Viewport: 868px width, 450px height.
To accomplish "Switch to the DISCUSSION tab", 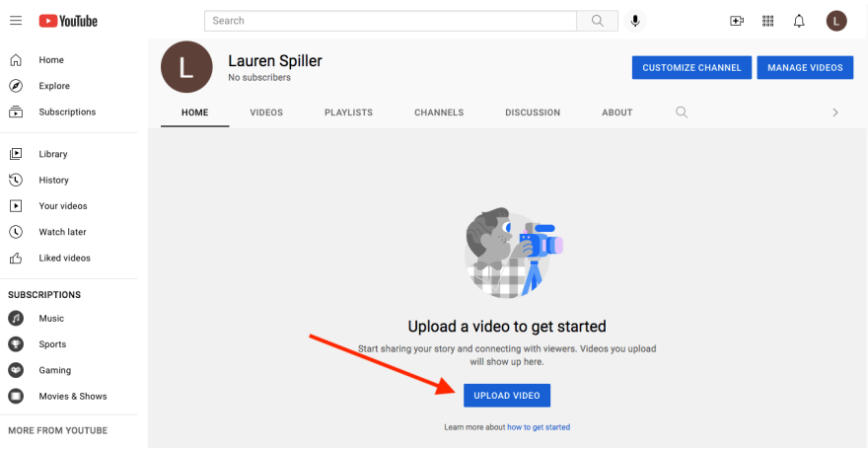I will [533, 112].
